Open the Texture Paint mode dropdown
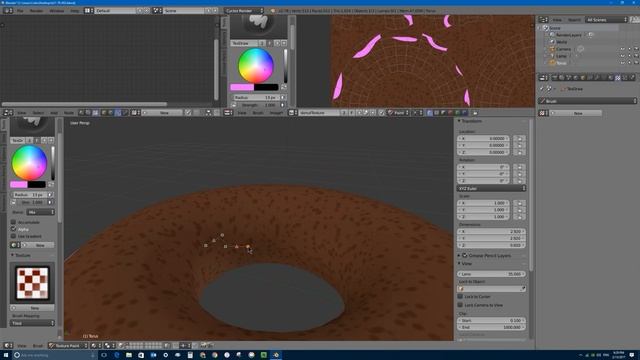 click(68, 346)
